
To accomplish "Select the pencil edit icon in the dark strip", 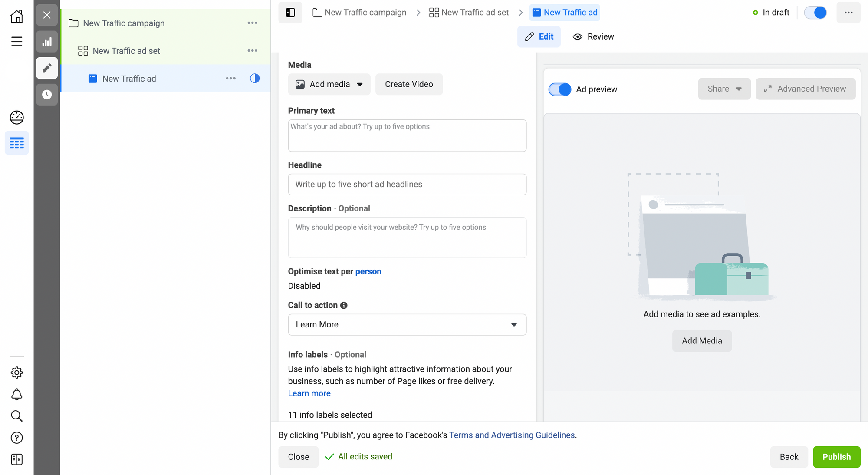I will [47, 68].
